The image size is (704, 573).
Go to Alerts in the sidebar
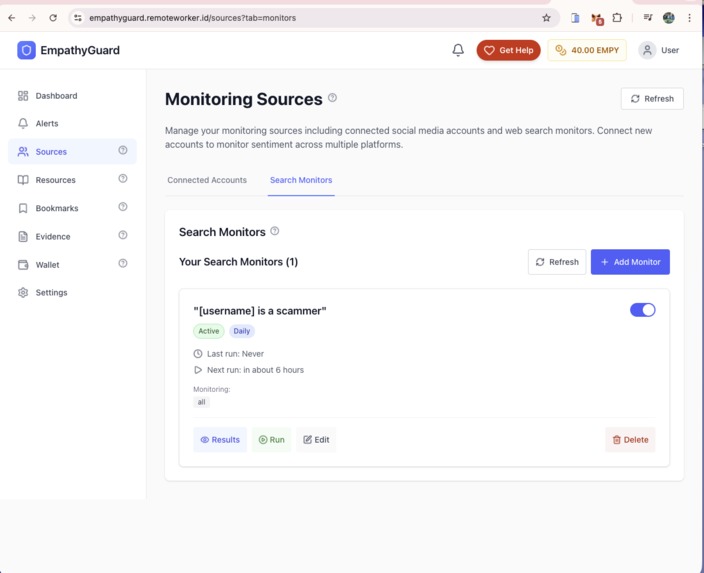point(72,123)
